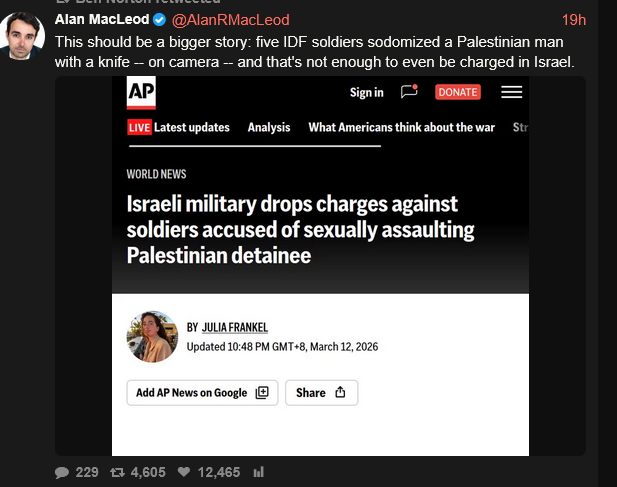Click the AP notification speech bubble icon

pos(409,92)
